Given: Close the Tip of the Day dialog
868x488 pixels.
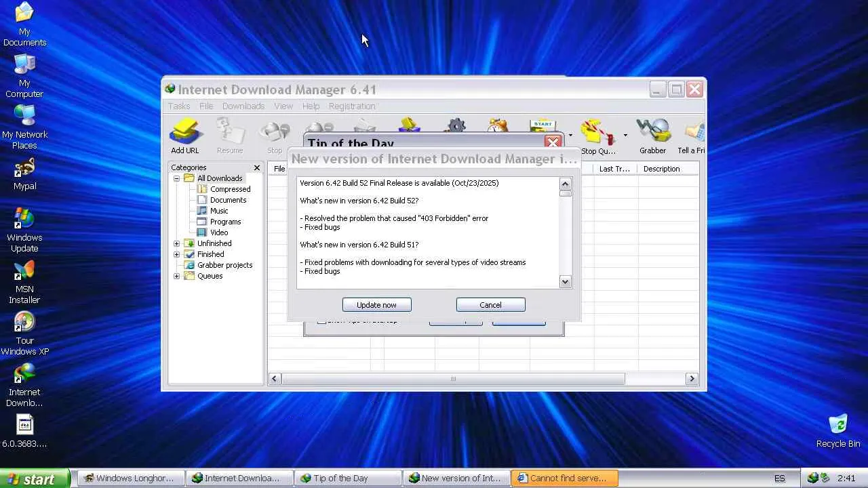Looking at the screenshot, I should click(x=553, y=142).
